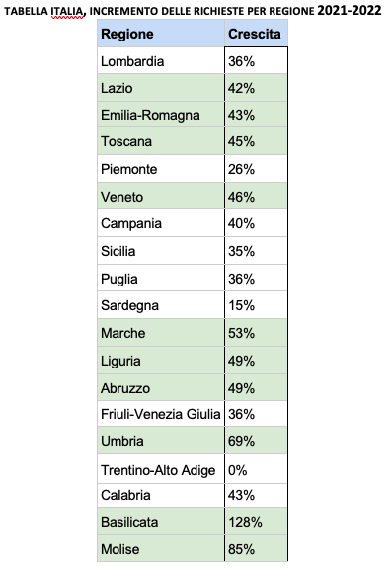
Task: Select Toscana's 45% growth value
Action: pyautogui.click(x=257, y=141)
